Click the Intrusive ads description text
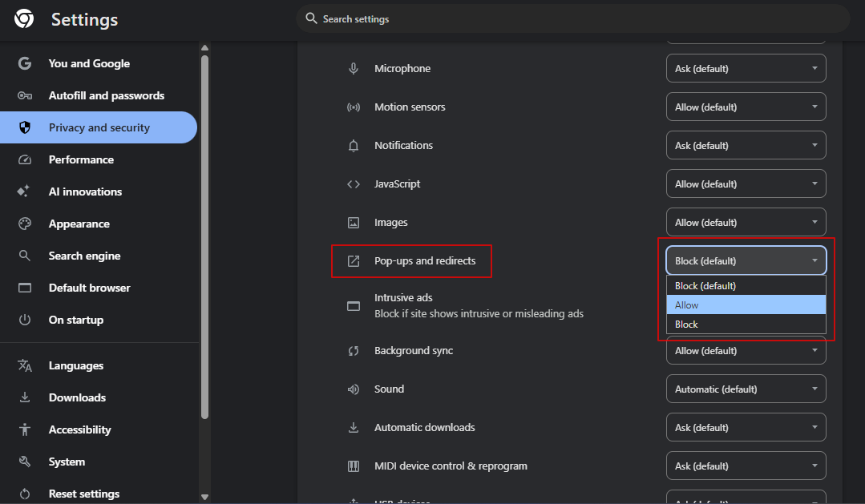The width and height of the screenshot is (865, 504). click(479, 314)
